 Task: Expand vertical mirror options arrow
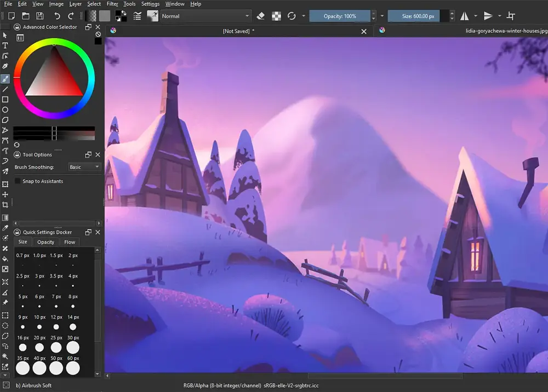[499, 16]
